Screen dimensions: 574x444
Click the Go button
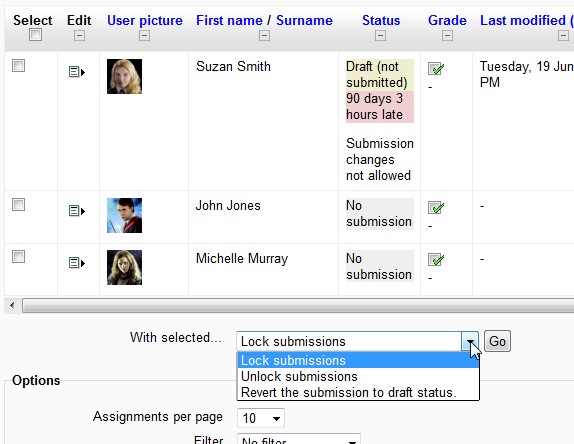[497, 342]
